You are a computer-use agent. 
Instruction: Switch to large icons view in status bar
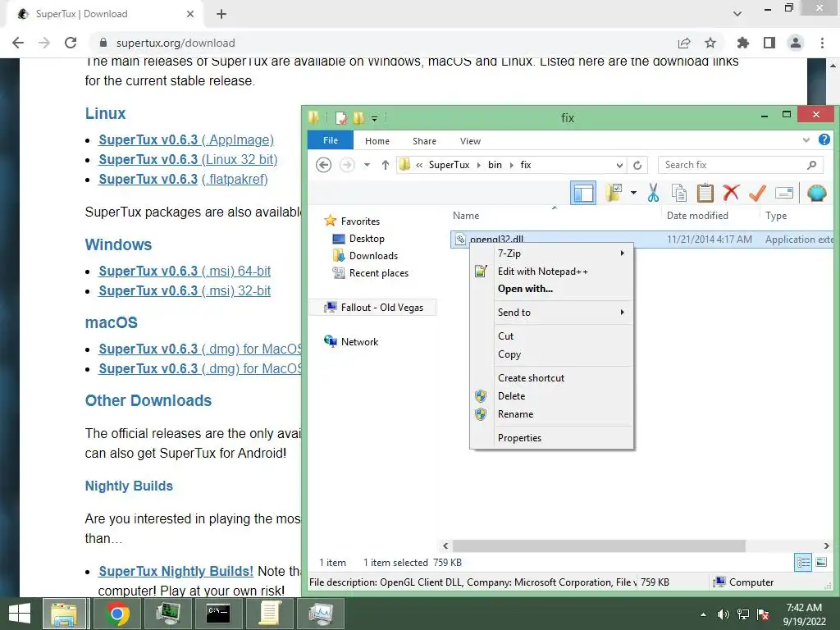pos(820,562)
